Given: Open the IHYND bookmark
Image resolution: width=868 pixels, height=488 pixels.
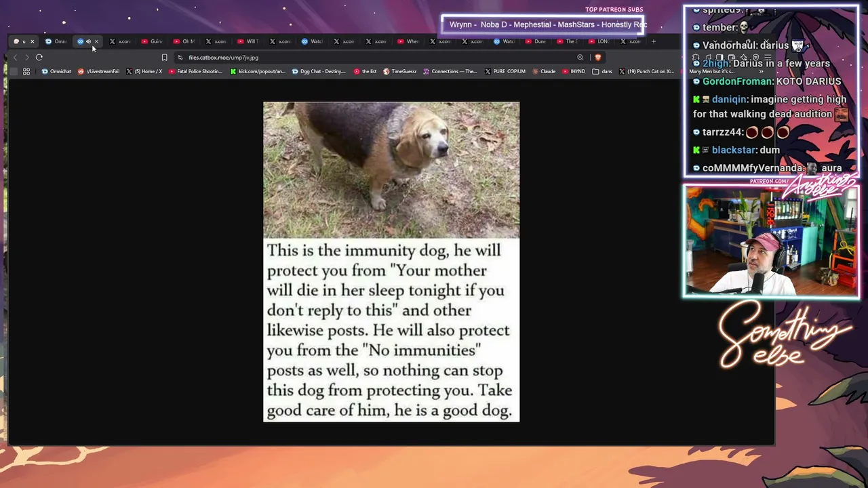Looking at the screenshot, I should coord(574,71).
